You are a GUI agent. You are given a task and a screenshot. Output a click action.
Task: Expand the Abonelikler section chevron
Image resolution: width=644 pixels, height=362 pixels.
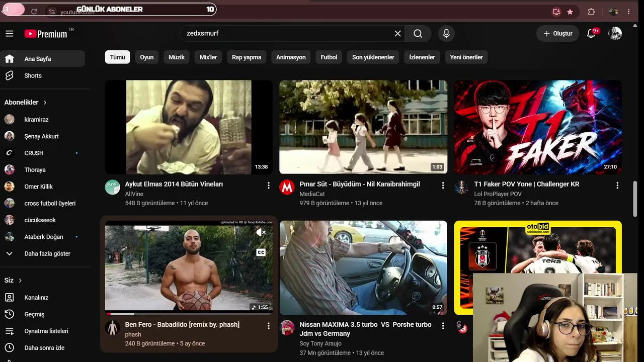(x=45, y=103)
